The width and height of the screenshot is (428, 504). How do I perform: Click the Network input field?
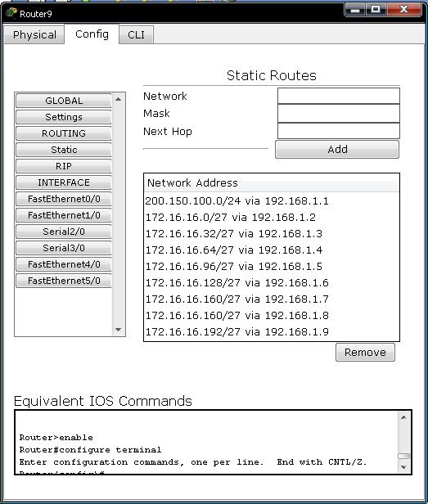coord(339,96)
